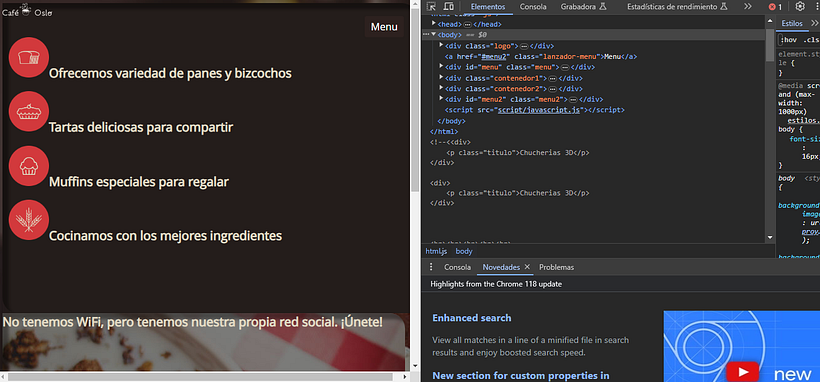Expand the div class logo node
This screenshot has width=820, height=382.
441,46
